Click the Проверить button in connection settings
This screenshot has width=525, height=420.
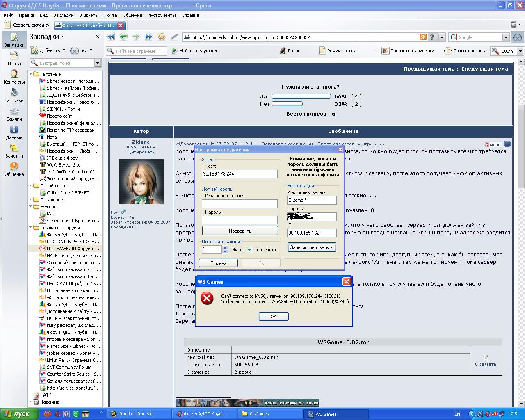[240, 231]
